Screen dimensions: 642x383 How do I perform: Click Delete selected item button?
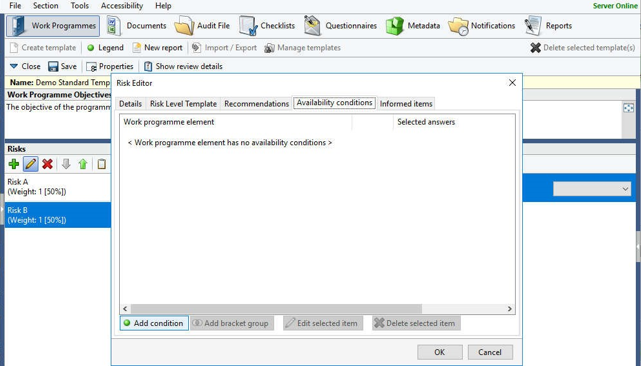point(416,323)
